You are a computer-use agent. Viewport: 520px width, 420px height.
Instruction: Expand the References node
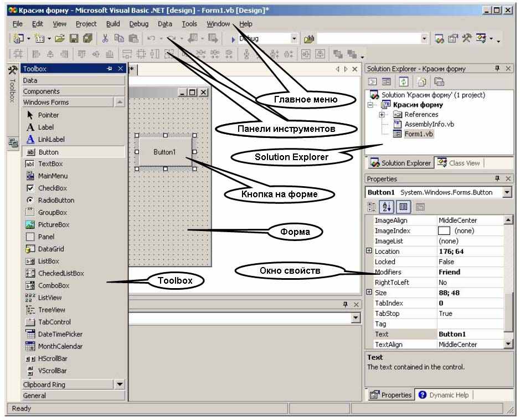point(382,115)
